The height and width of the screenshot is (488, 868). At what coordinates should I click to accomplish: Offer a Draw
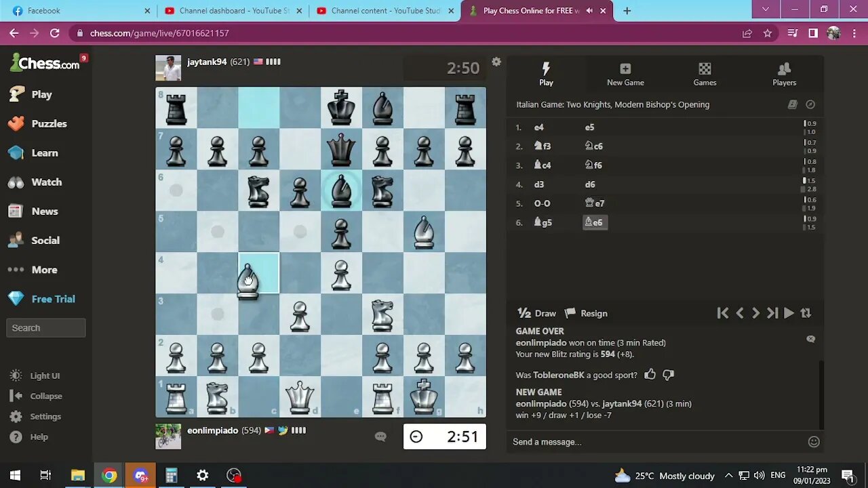click(x=536, y=313)
